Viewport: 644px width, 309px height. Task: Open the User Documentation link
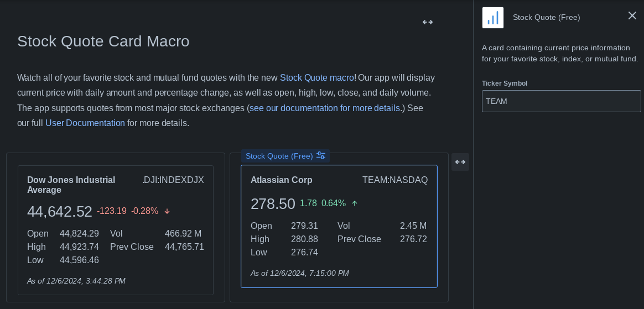click(x=85, y=123)
